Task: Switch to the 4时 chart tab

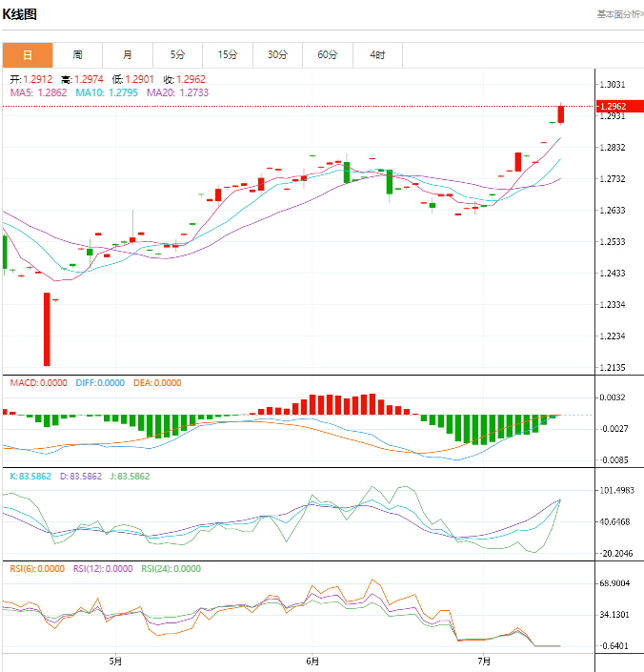Action: click(377, 55)
